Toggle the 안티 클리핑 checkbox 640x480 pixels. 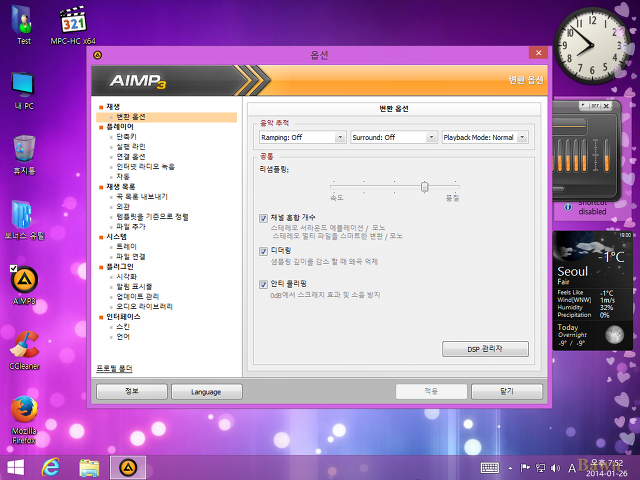click(263, 284)
